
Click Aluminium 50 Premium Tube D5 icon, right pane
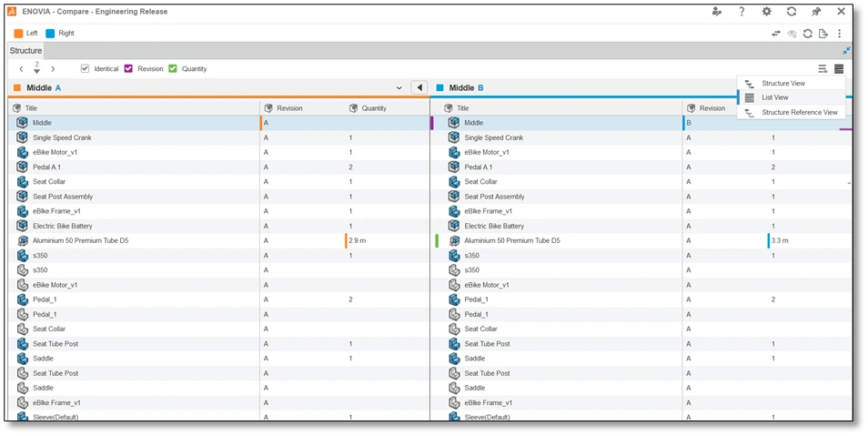tap(455, 240)
